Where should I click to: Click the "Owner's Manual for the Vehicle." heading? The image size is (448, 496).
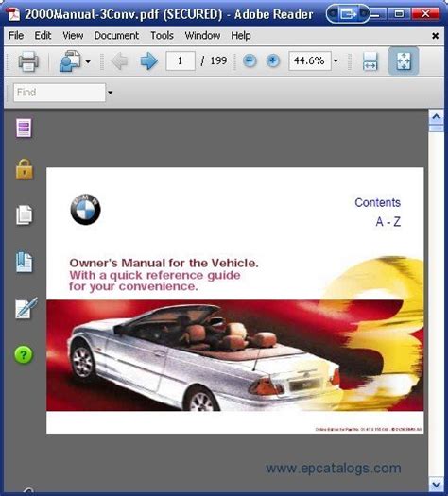point(164,263)
